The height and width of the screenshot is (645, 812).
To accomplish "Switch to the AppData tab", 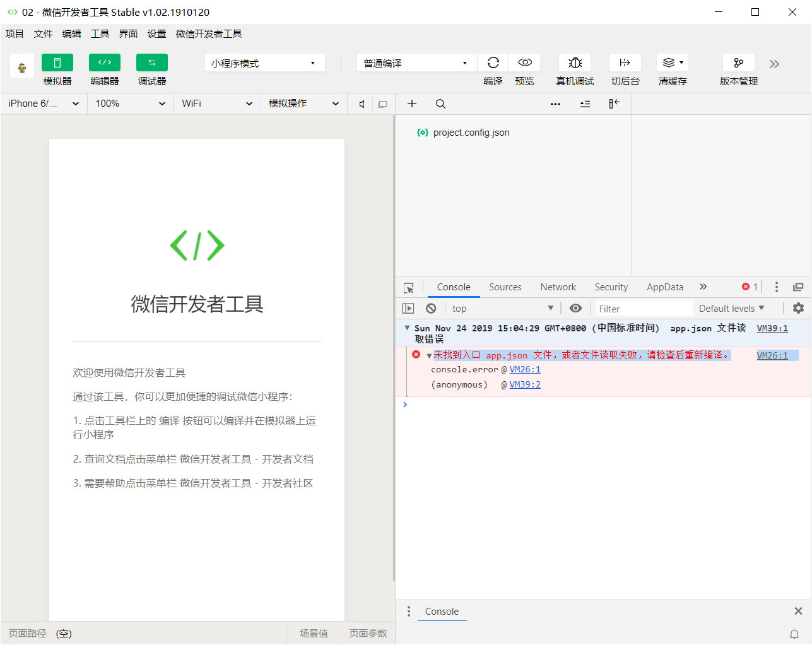I will point(665,287).
